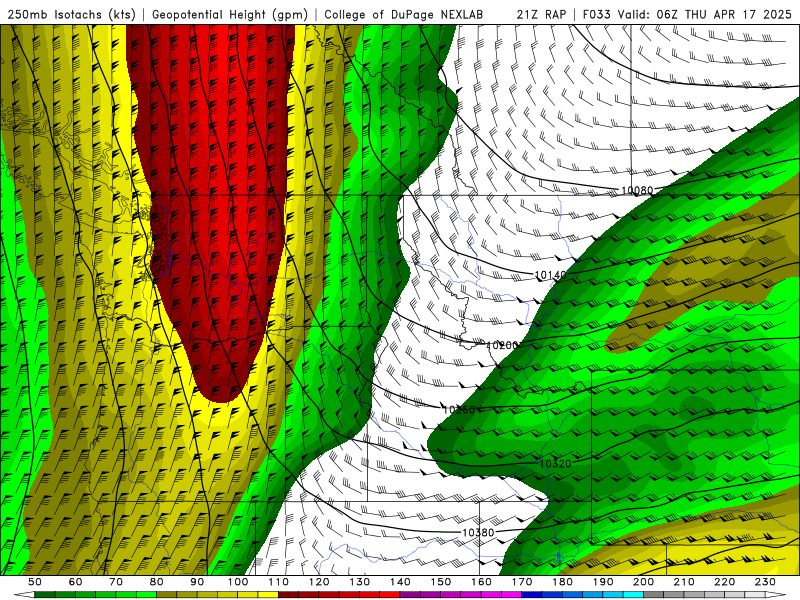Image resolution: width=800 pixels, height=600 pixels.
Task: Click the '21Z RAP' model run label
Action: [x=541, y=14]
